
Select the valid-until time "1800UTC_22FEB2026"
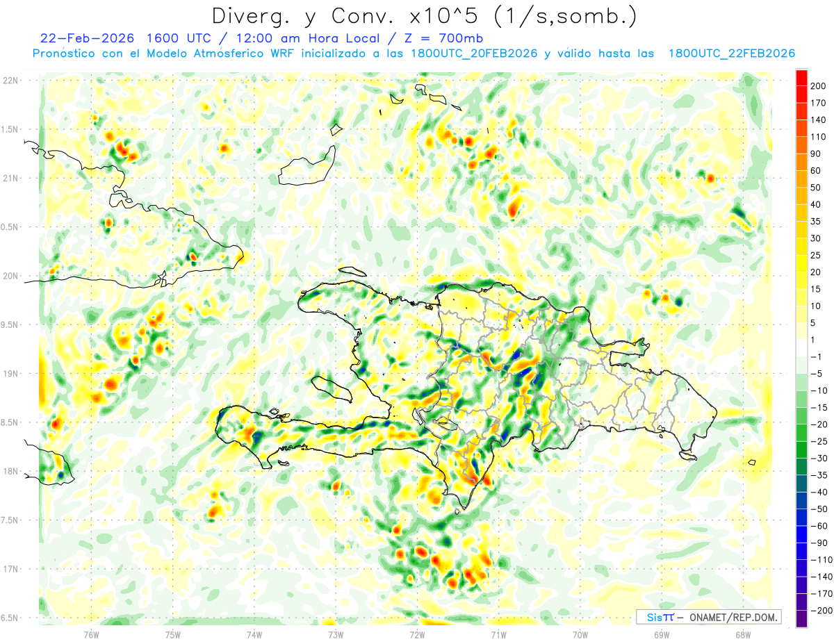[x=731, y=53]
